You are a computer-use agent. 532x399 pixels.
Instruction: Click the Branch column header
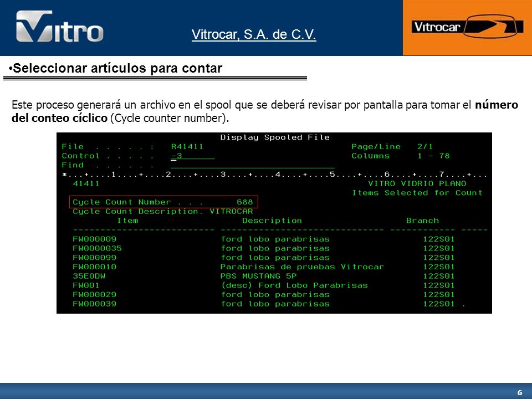[x=422, y=221]
